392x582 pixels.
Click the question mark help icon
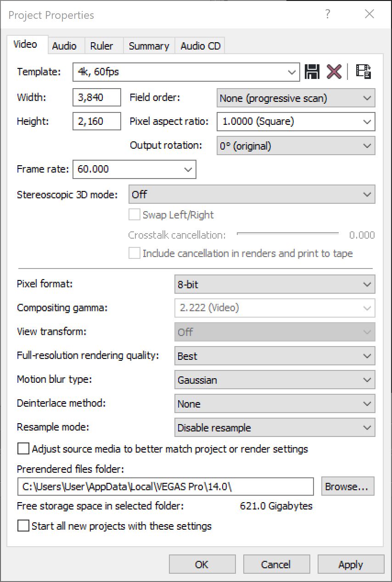click(327, 15)
